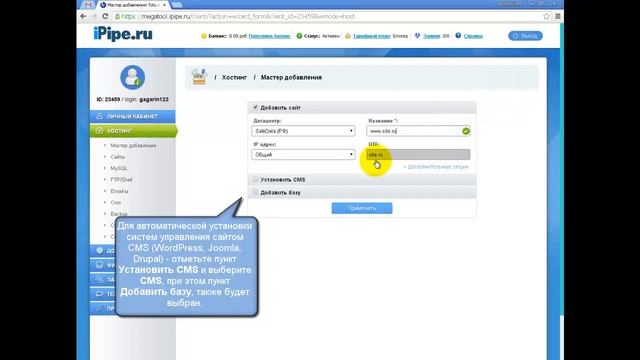Screen dimensions: 640x360
Task: Open the Chrome menu icon
Action: pyautogui.click(x=558, y=16)
